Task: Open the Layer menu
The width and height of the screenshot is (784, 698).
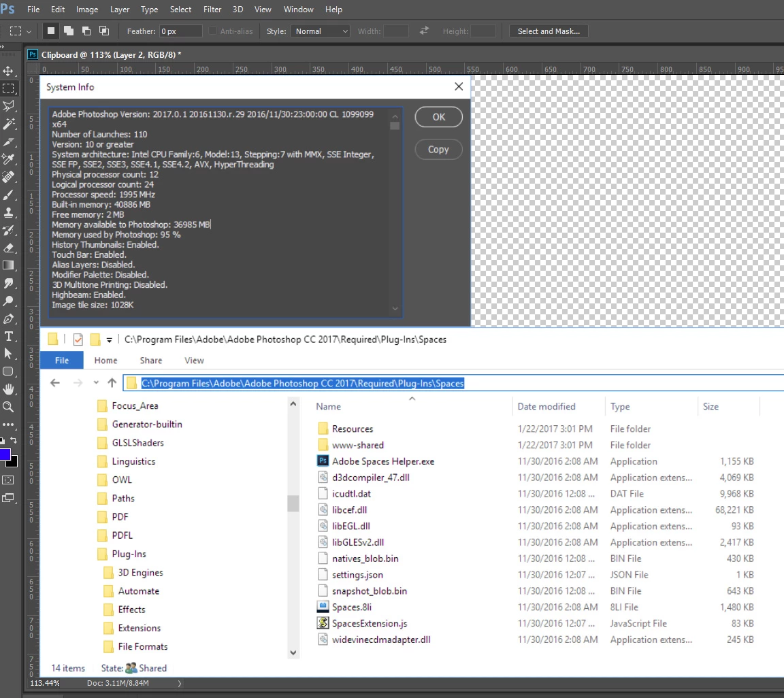Action: 120,9
